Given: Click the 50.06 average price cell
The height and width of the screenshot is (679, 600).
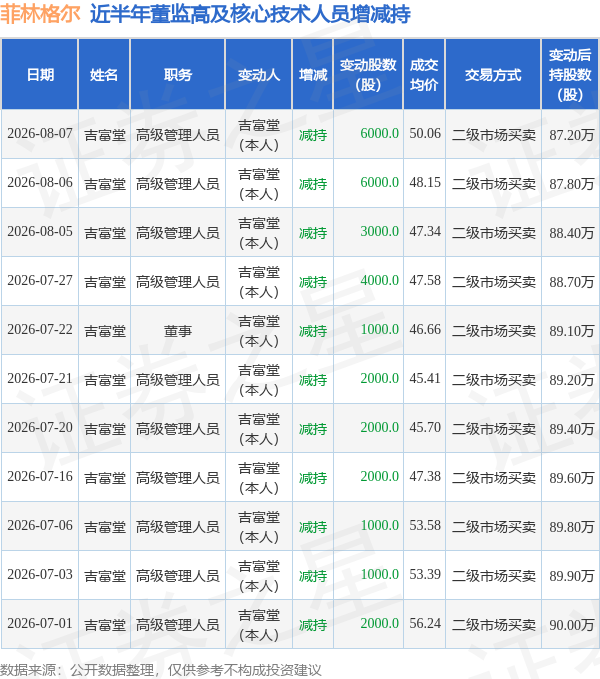Looking at the screenshot, I should pos(425,134).
